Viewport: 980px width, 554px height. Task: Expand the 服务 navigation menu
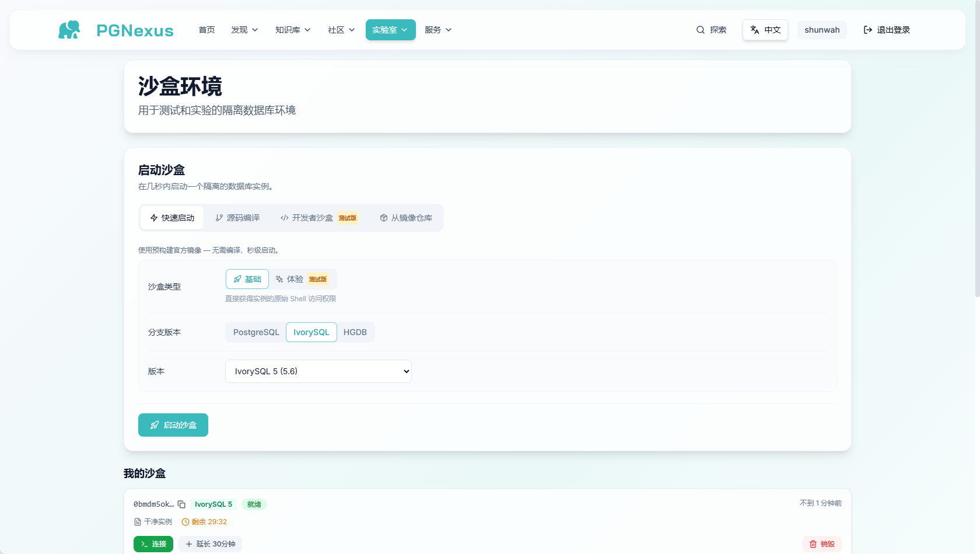[x=438, y=30]
